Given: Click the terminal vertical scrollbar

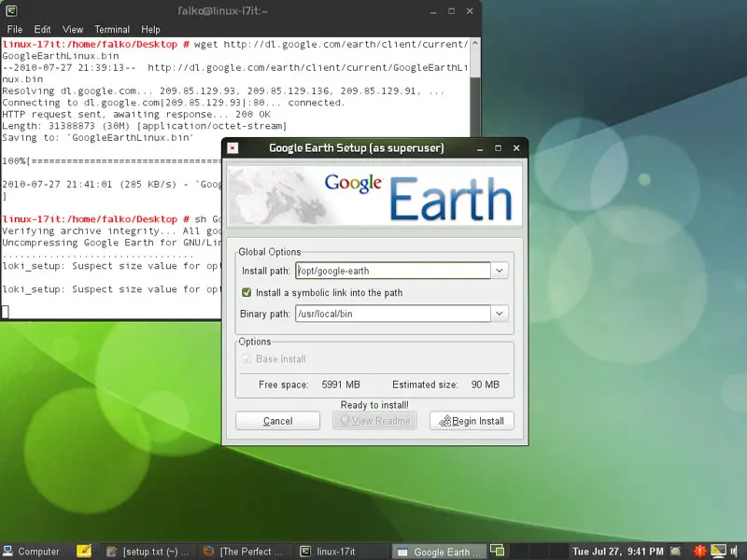Looking at the screenshot, I should 474,88.
